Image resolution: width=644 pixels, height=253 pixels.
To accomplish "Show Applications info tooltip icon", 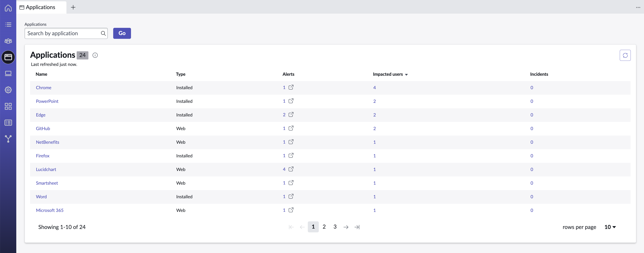I will [x=95, y=55].
